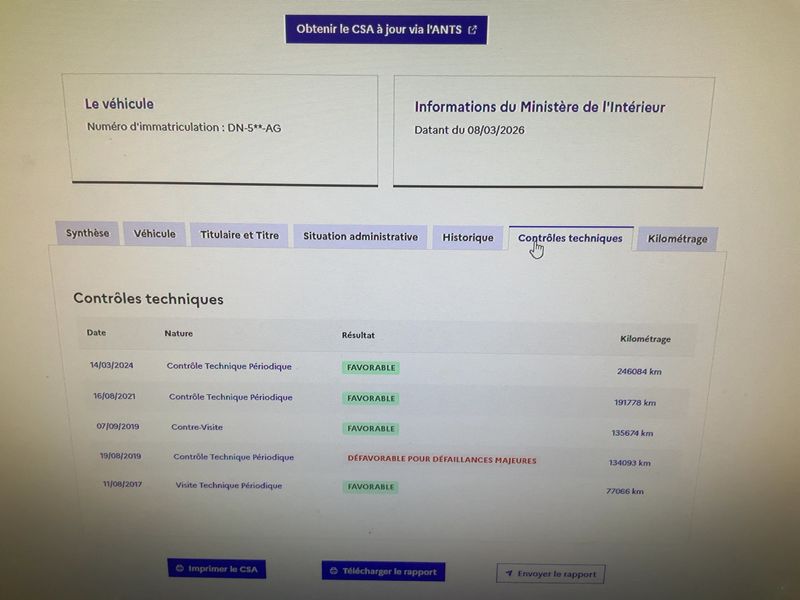Select the date 14/03/2024
Screen dimensions: 800x600
pyautogui.click(x=112, y=365)
